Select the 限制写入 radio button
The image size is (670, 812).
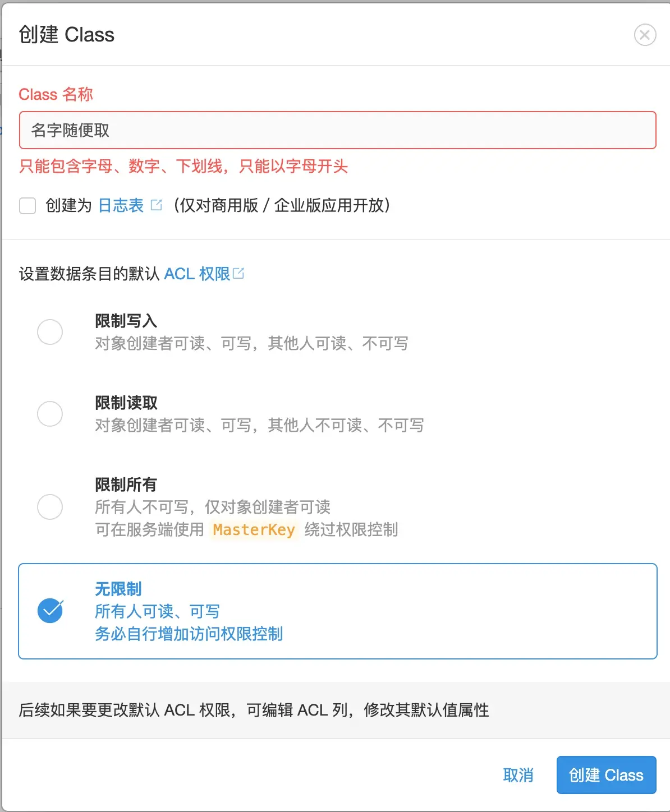point(50,332)
